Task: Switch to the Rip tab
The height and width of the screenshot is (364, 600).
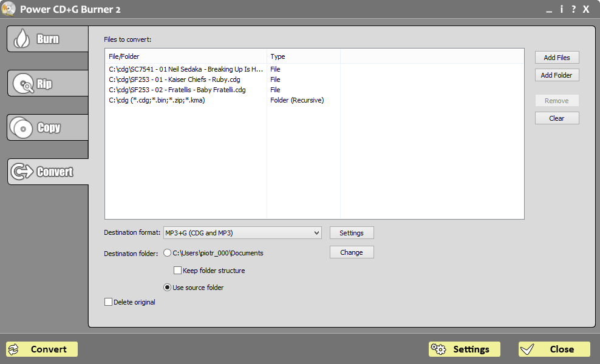Action: click(49, 83)
